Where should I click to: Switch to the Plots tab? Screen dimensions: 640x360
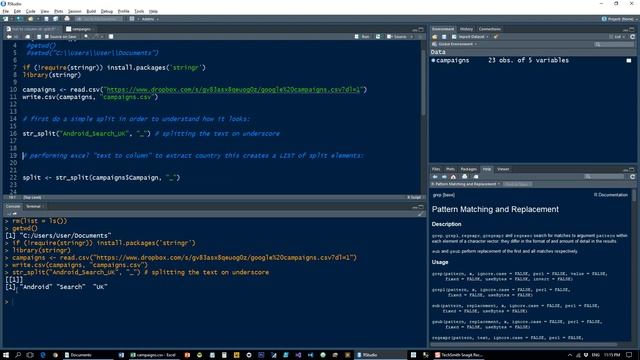450,169
